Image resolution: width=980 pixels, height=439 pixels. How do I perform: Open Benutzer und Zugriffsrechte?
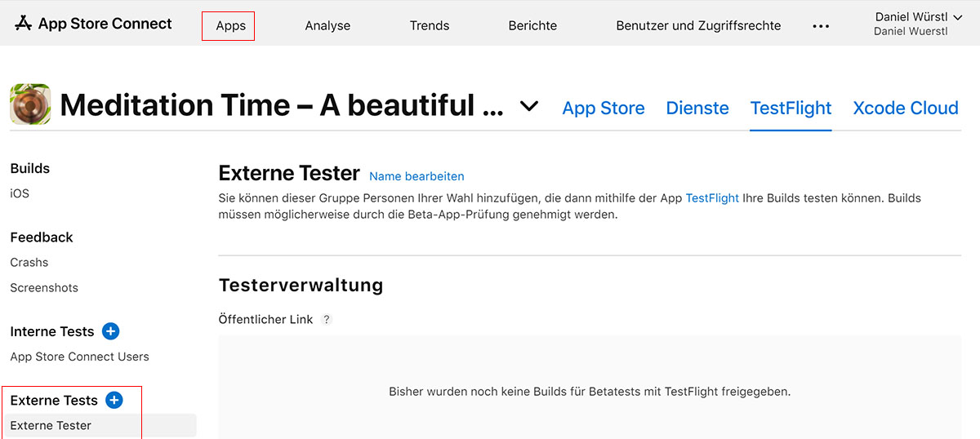(x=698, y=25)
